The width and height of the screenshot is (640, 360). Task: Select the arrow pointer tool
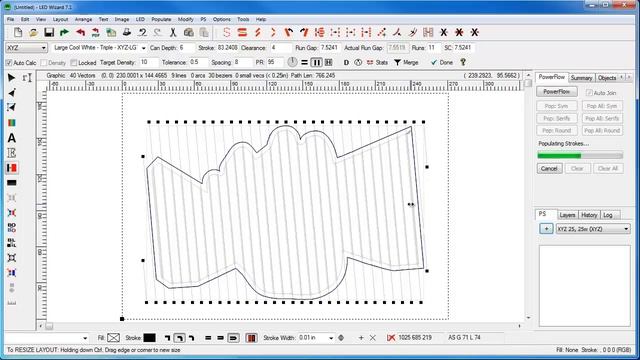[x=11, y=78]
